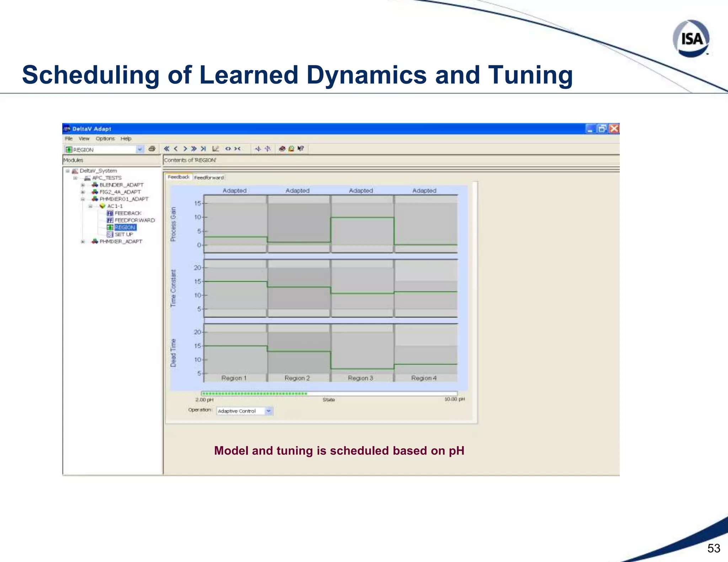
Task: Click the double left arrow navigation icon
Action: click(x=166, y=149)
